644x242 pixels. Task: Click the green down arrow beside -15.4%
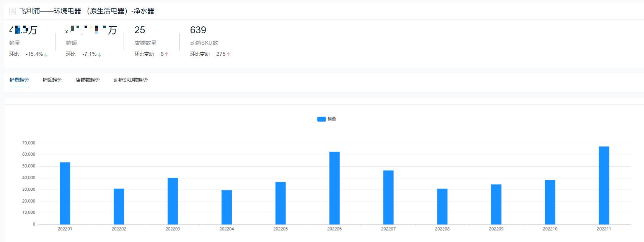(46, 55)
